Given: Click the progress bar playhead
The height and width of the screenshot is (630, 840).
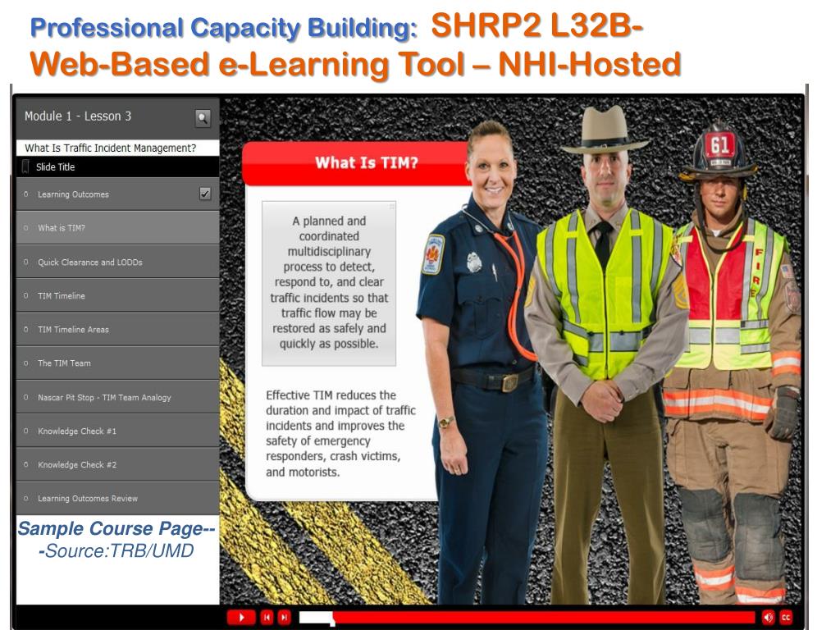Looking at the screenshot, I should (332, 619).
